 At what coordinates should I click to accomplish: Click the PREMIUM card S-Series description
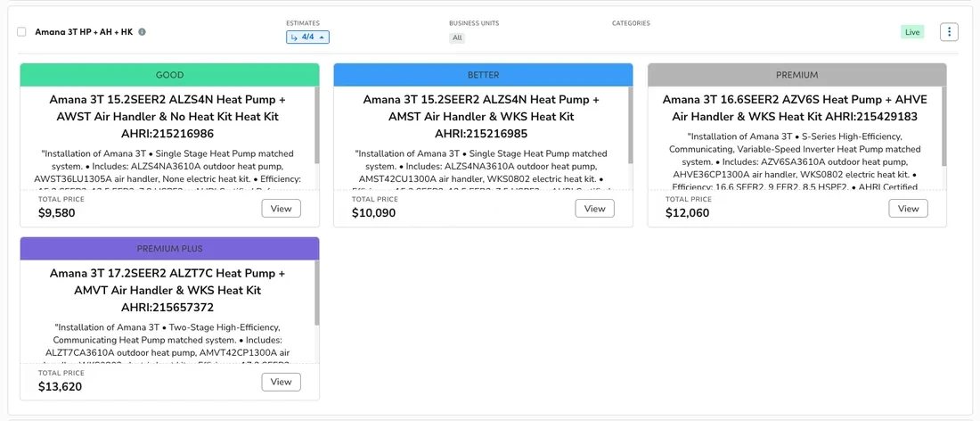click(x=795, y=161)
